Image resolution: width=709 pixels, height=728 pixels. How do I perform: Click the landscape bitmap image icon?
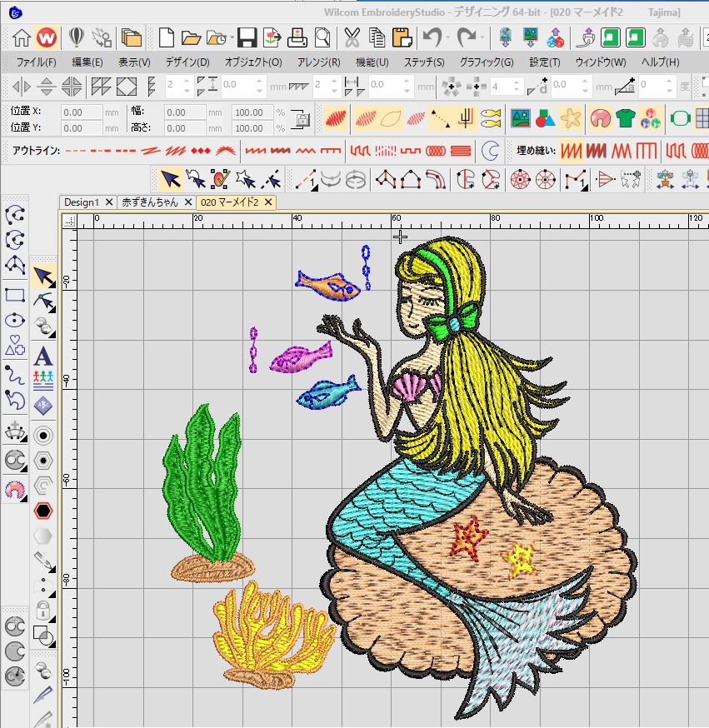coord(521,118)
